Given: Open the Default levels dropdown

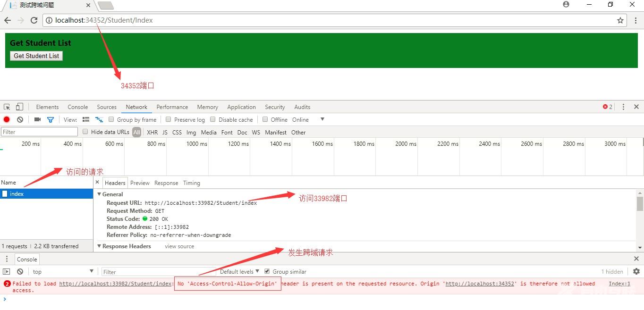Looking at the screenshot, I should (x=239, y=271).
